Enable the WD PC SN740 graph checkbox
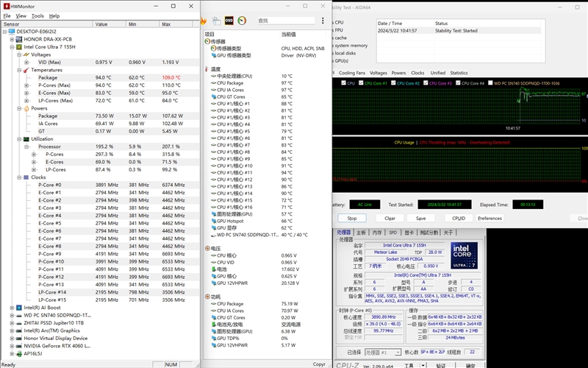 click(490, 83)
